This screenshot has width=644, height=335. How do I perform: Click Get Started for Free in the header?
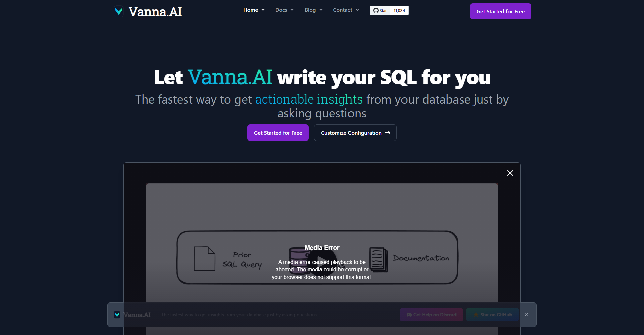click(x=500, y=11)
